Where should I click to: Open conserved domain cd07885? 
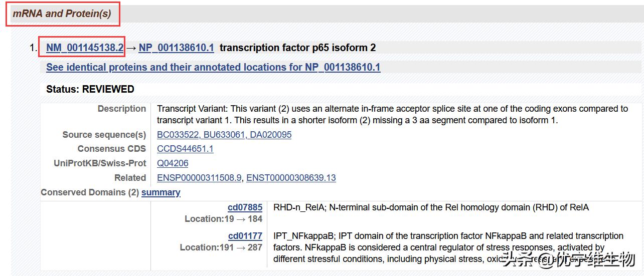tap(245, 207)
